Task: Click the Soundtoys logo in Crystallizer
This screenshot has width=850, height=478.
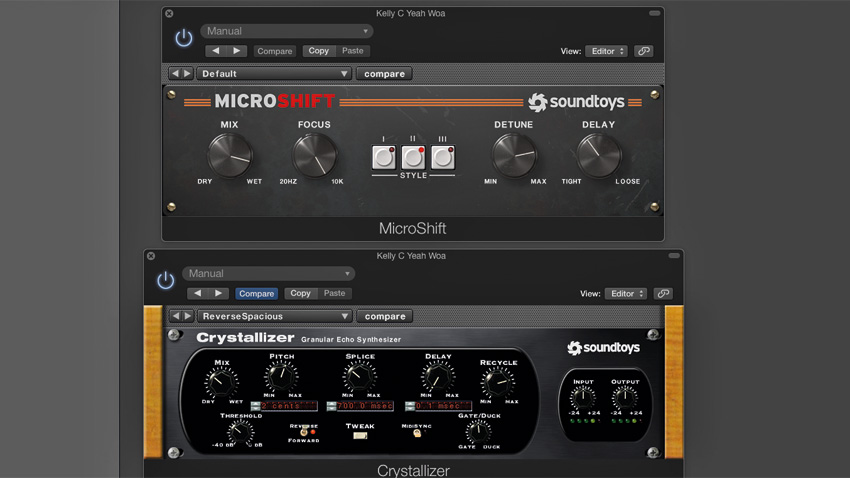Action: [x=603, y=347]
